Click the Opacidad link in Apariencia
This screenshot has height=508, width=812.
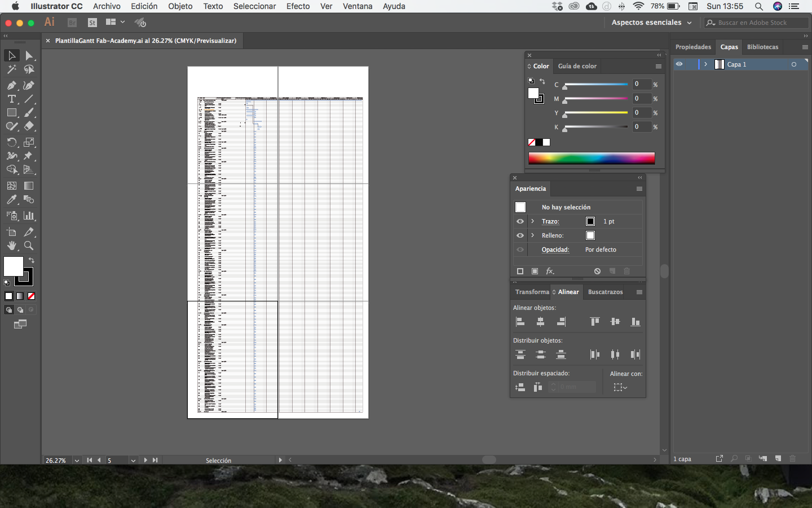coord(555,249)
